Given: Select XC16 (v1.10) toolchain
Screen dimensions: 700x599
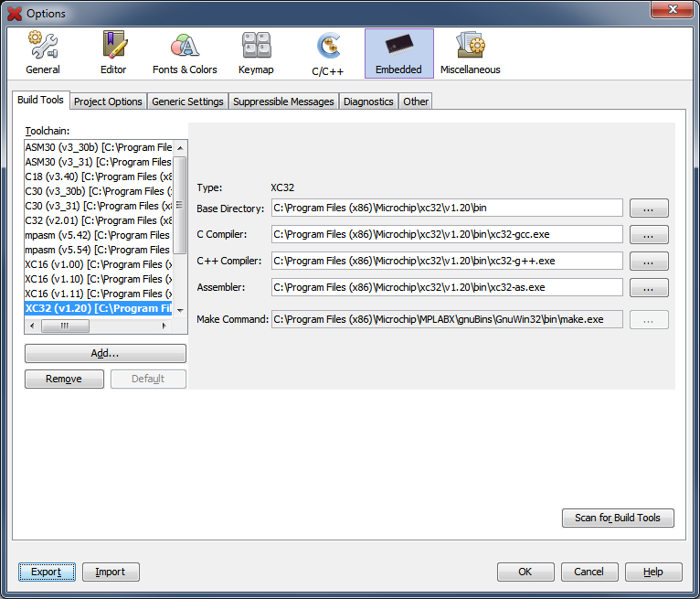Looking at the screenshot, I should tap(99, 279).
